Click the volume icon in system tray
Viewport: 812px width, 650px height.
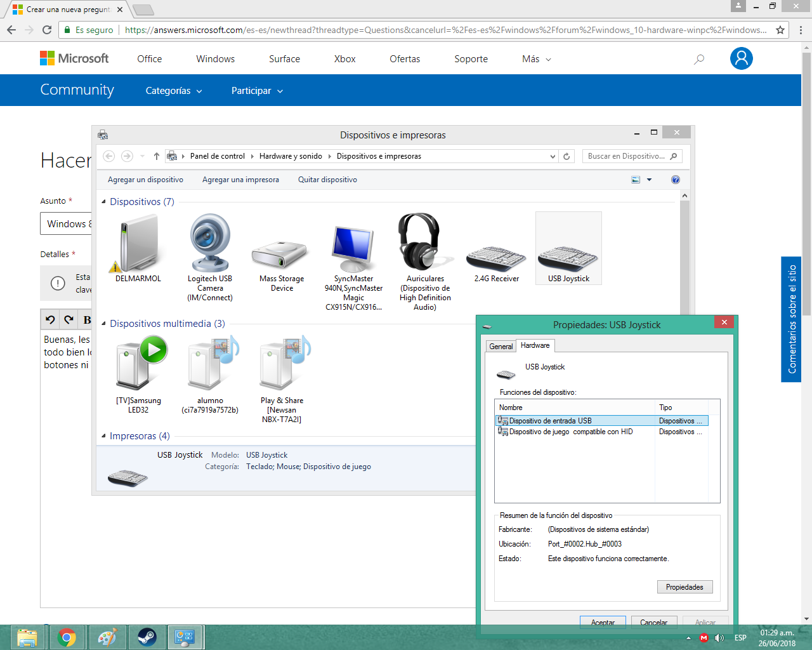click(719, 638)
